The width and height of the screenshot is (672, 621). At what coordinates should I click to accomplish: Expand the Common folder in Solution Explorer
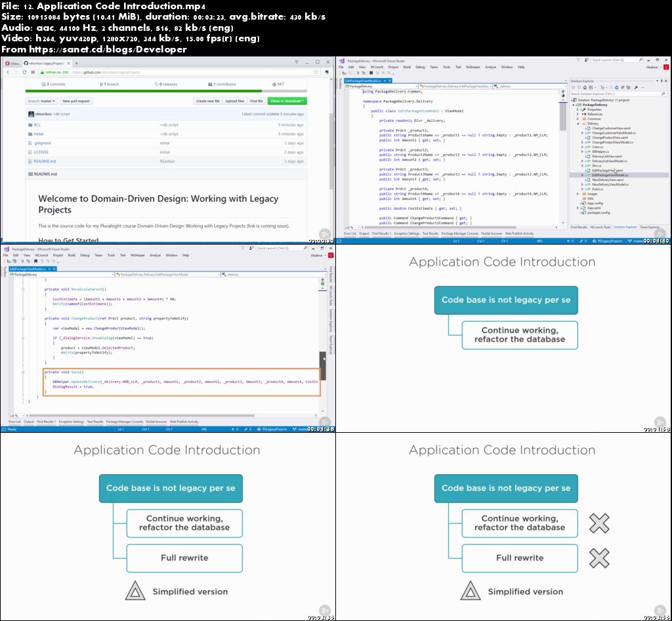(x=577, y=119)
